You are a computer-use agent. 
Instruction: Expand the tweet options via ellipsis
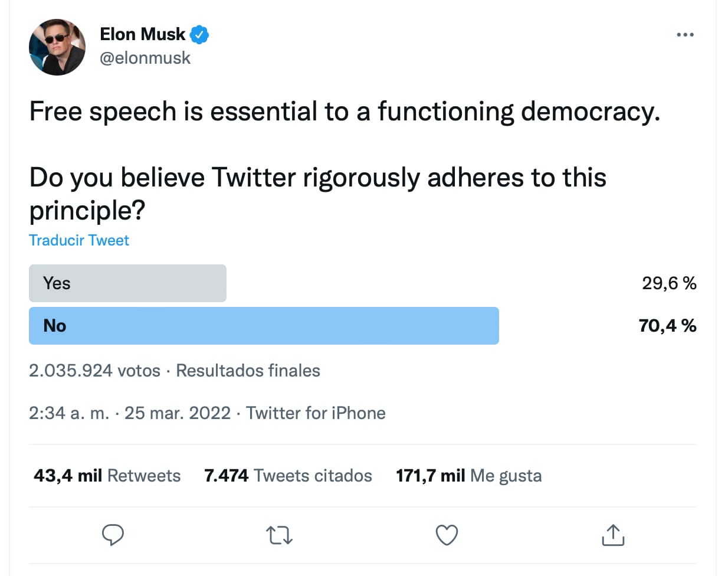[x=685, y=34]
